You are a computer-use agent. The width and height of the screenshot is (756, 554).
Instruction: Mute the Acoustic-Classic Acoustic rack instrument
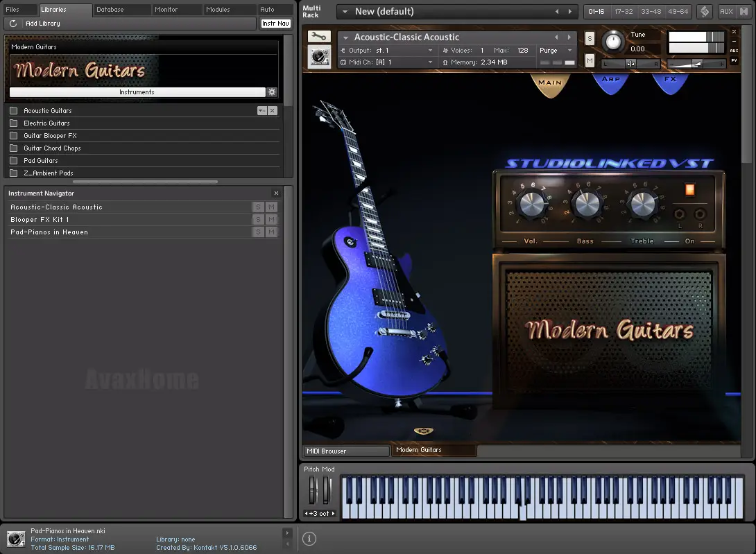tap(590, 60)
